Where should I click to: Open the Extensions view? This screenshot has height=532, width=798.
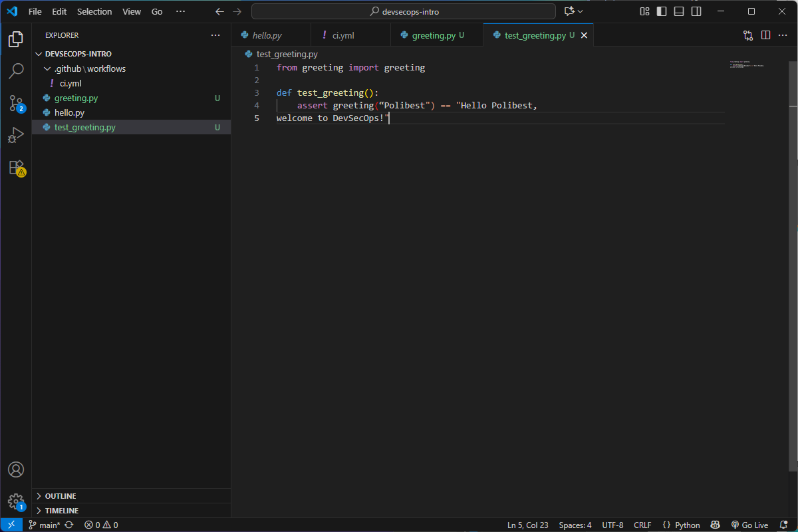click(x=16, y=168)
